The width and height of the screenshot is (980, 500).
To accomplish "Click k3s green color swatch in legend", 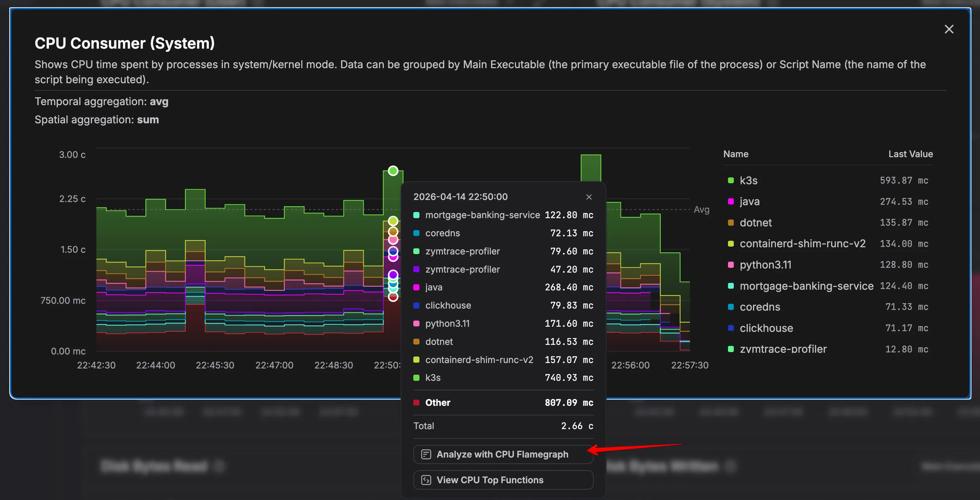I will [730, 180].
